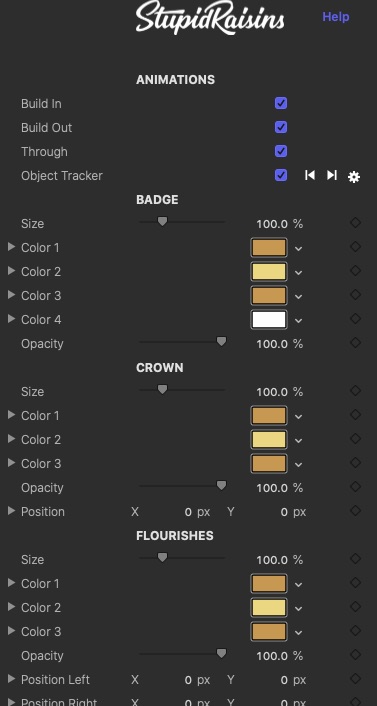
Task: Jump to previous Object Tracker frame
Action: [309, 175]
